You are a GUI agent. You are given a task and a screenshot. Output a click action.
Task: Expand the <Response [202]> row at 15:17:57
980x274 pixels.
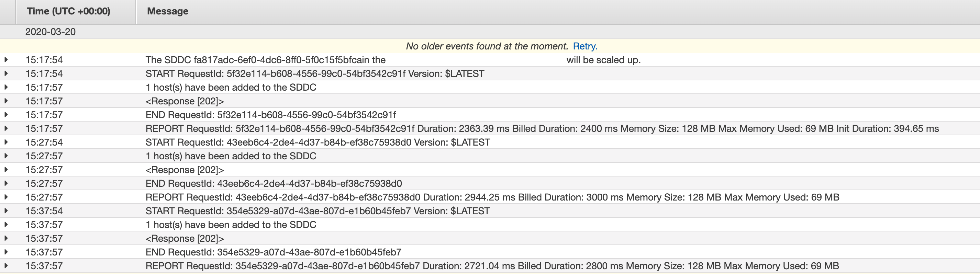[6, 101]
